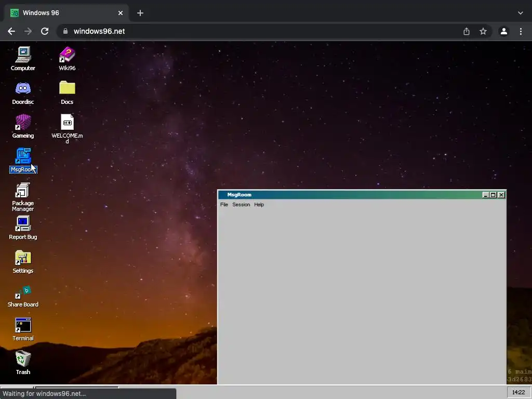Open the Computer desktop icon
Image resolution: width=532 pixels, height=399 pixels.
click(23, 58)
